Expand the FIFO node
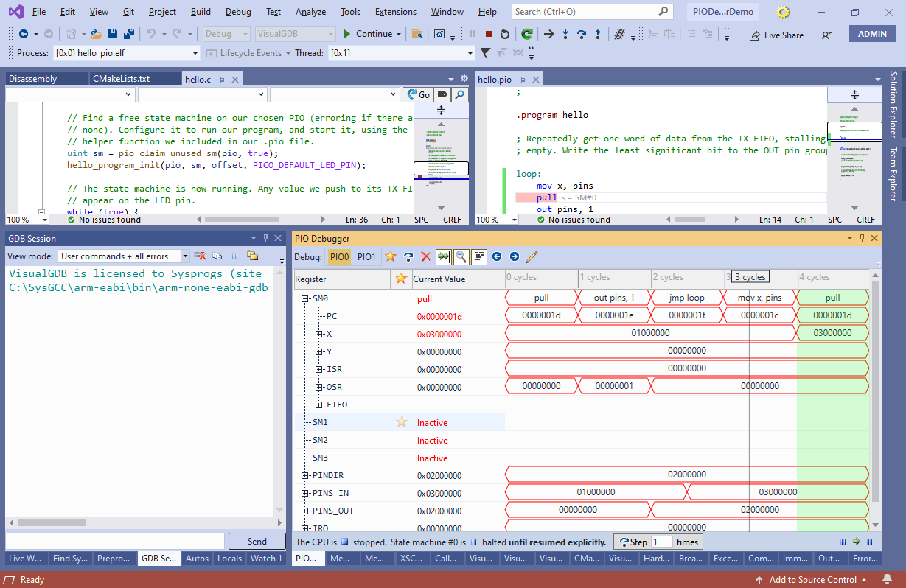 [318, 405]
